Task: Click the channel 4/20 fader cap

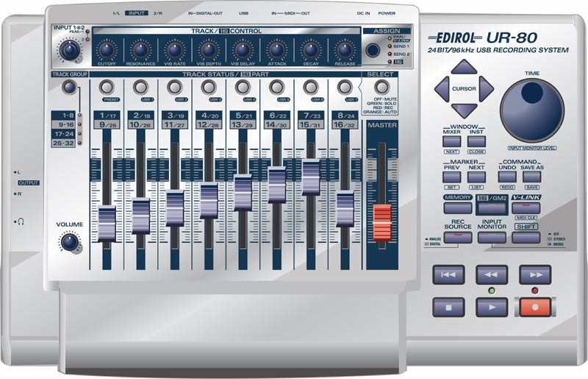Action: 209,200
